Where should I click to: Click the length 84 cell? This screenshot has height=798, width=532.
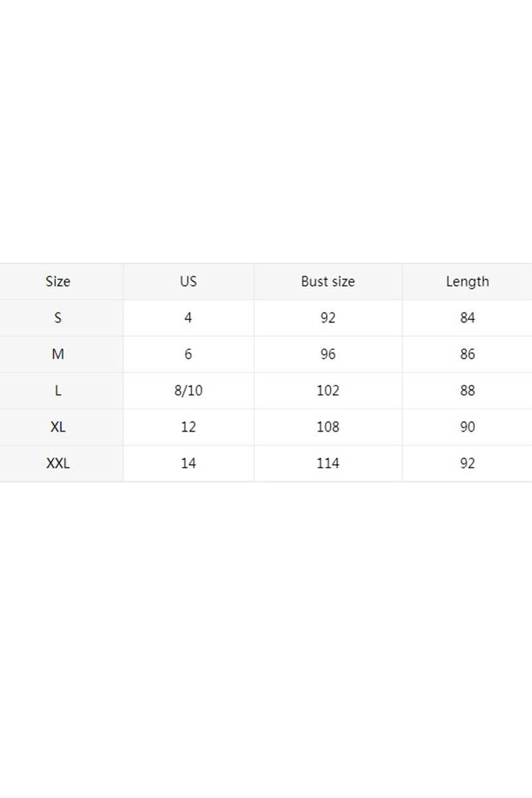click(x=467, y=318)
